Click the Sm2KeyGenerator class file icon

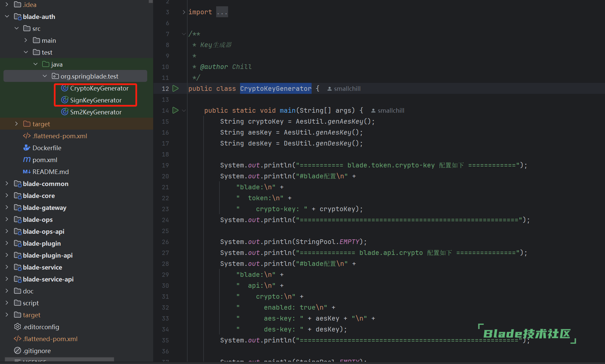click(65, 112)
